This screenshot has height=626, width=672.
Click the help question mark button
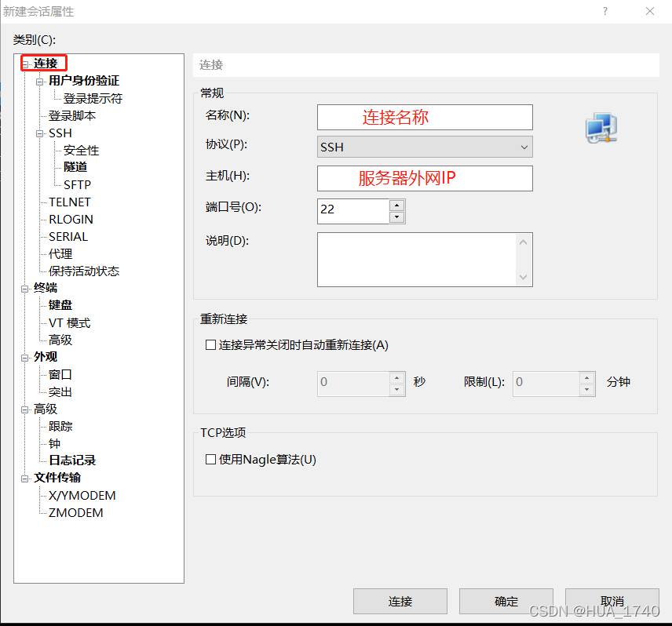coord(605,11)
